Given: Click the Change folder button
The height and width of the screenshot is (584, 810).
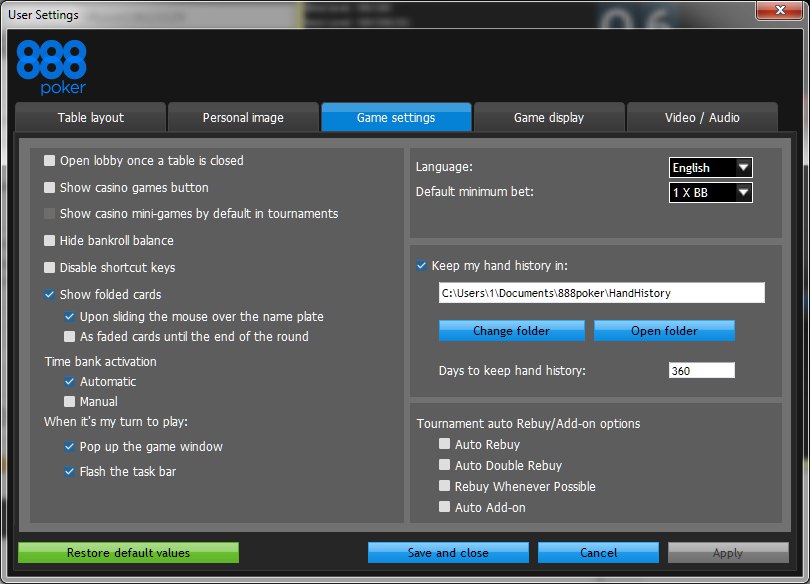Looking at the screenshot, I should [511, 330].
